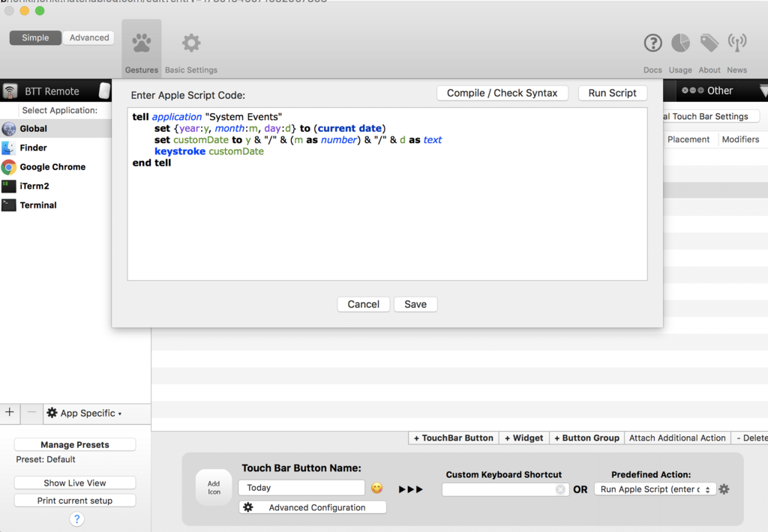Select Finder in application list
The height and width of the screenshot is (532, 768).
pos(55,148)
